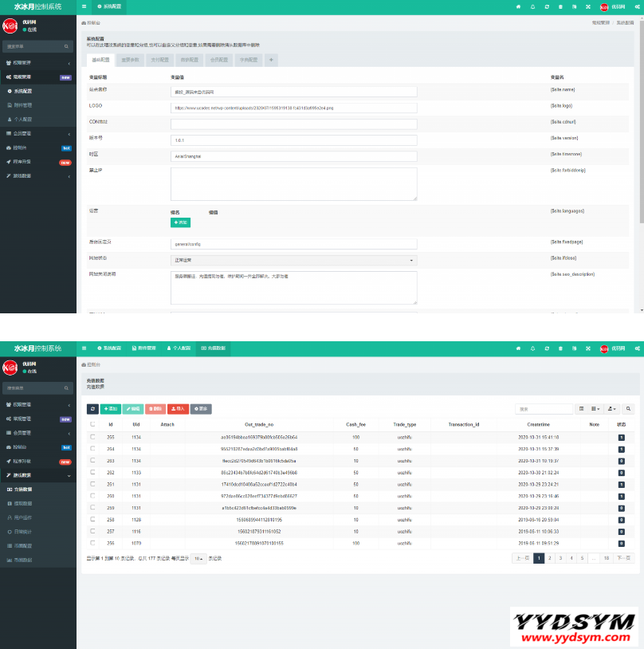Switch to the 基础配置 tab
This screenshot has height=649, width=644.
100,60
